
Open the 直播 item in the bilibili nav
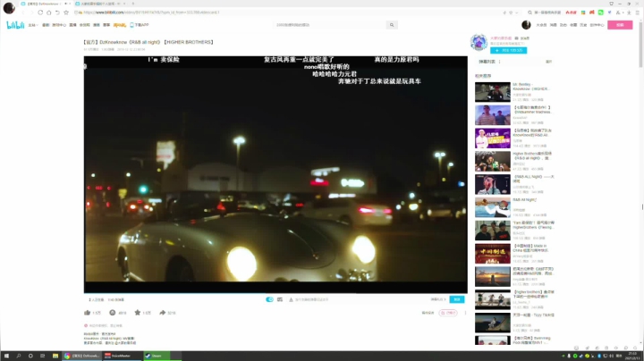[x=72, y=25]
